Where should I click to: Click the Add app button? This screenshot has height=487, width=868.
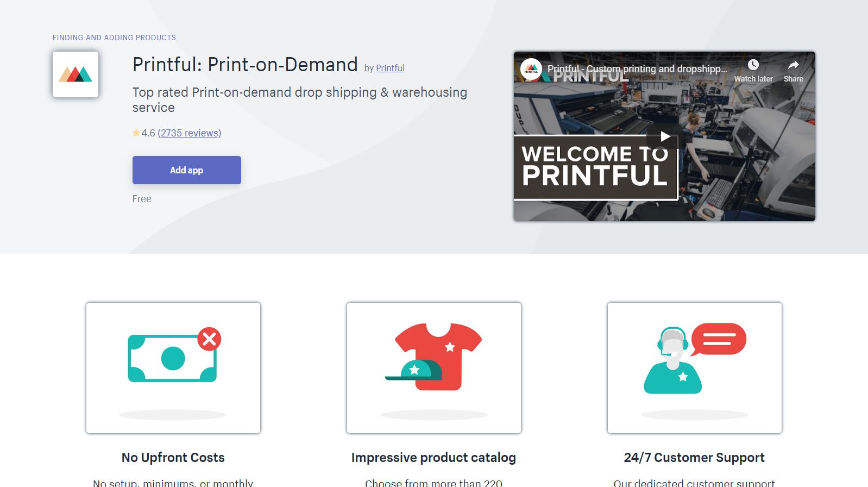(187, 170)
